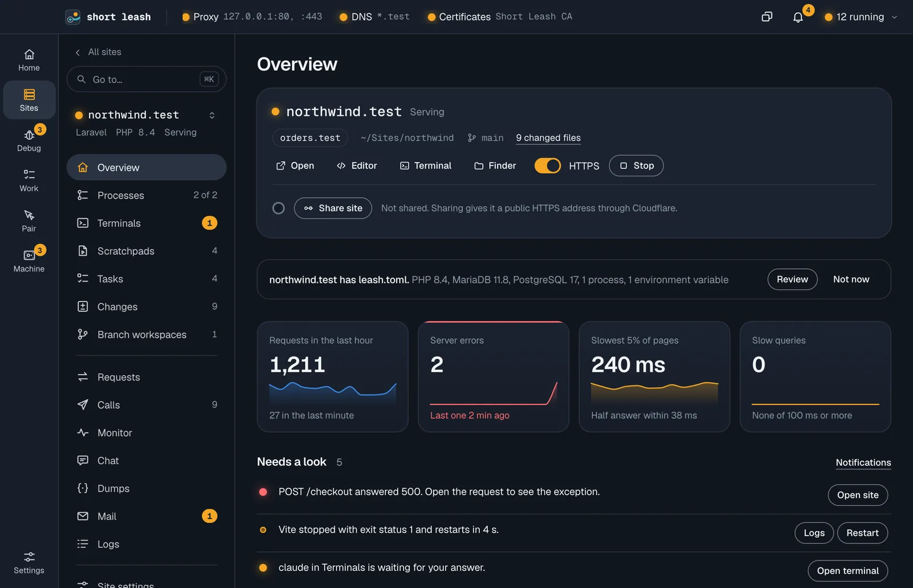
Task: Open the 9 changed files link
Action: point(548,138)
